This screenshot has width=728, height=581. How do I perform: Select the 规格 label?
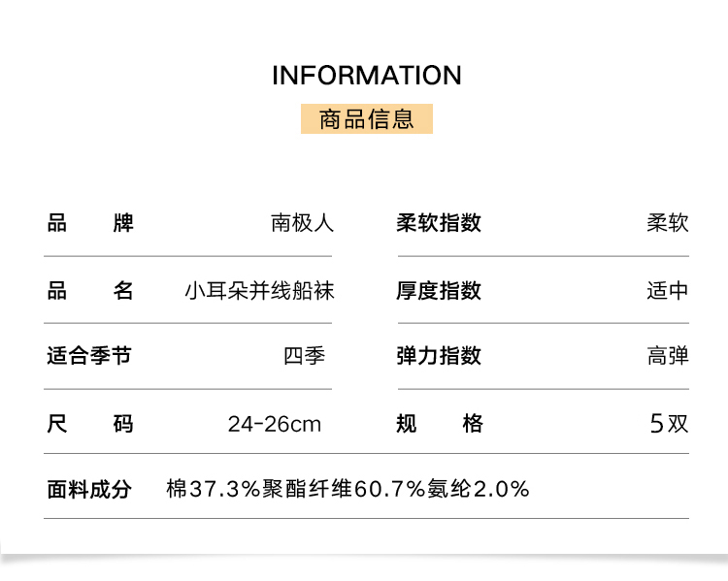click(x=440, y=424)
